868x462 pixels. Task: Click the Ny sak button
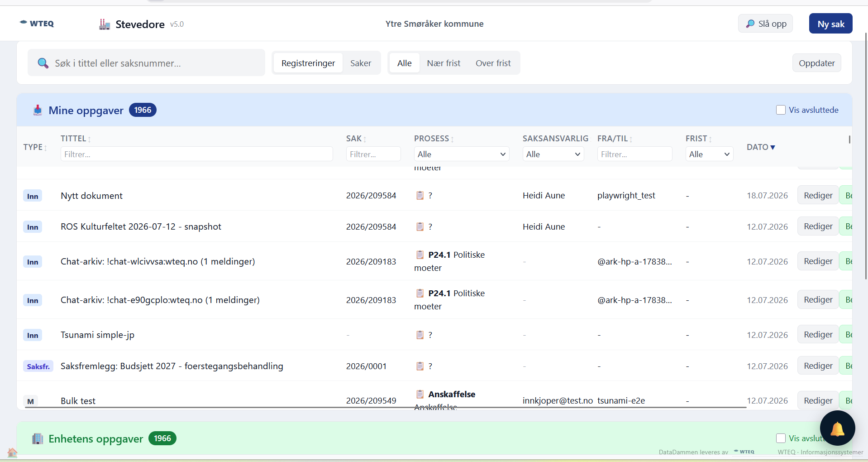pyautogui.click(x=830, y=24)
